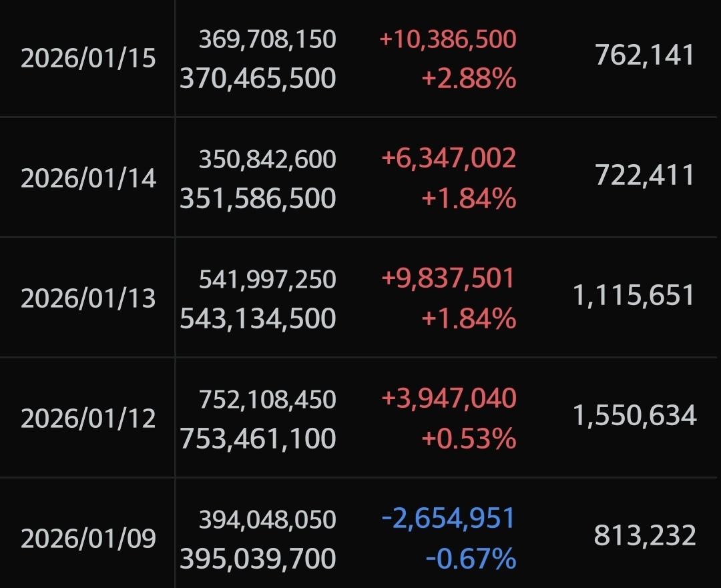Screen dimensions: 721x588
Task: Click the value 753,461,100
Action: pos(258,438)
